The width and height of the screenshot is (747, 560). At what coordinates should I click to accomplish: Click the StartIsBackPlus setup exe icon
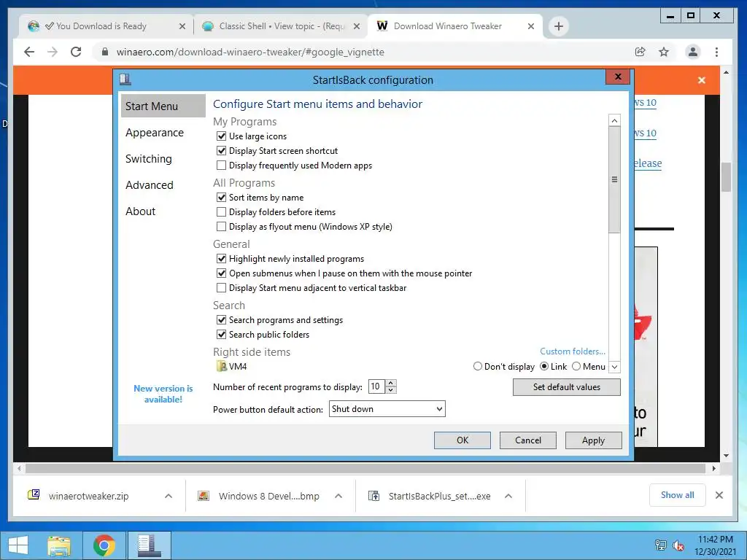(374, 496)
